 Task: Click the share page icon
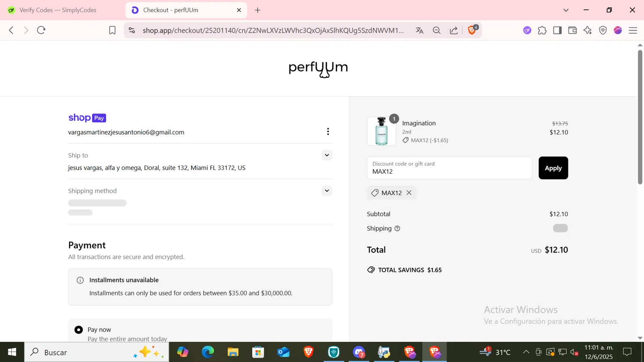click(454, 30)
